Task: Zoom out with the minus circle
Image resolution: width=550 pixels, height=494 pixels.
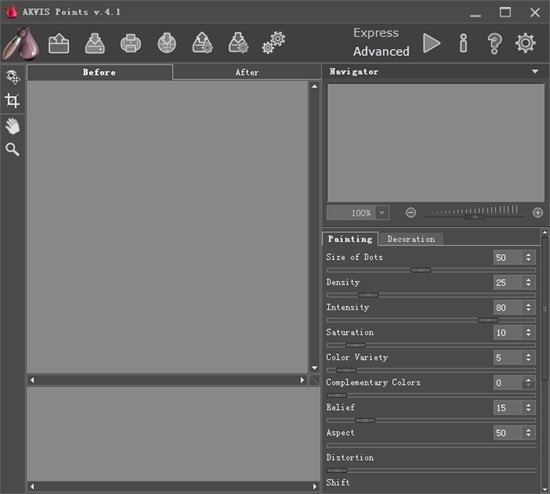Action: click(x=411, y=213)
